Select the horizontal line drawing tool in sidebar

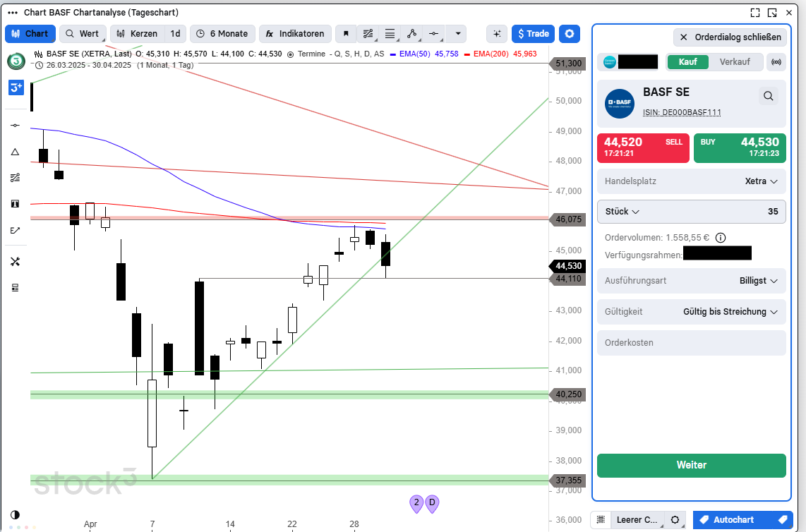[x=15, y=126]
